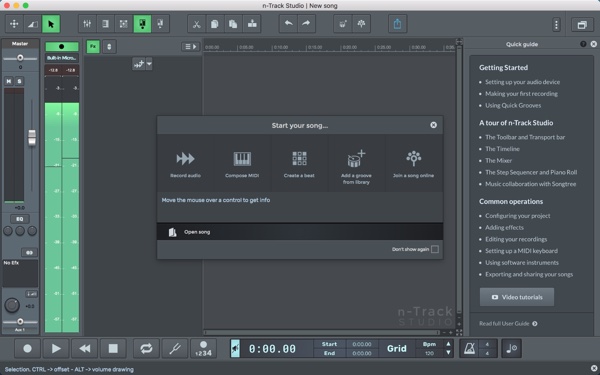Choose Create a beat grid icon
The width and height of the screenshot is (600, 375).
[299, 163]
